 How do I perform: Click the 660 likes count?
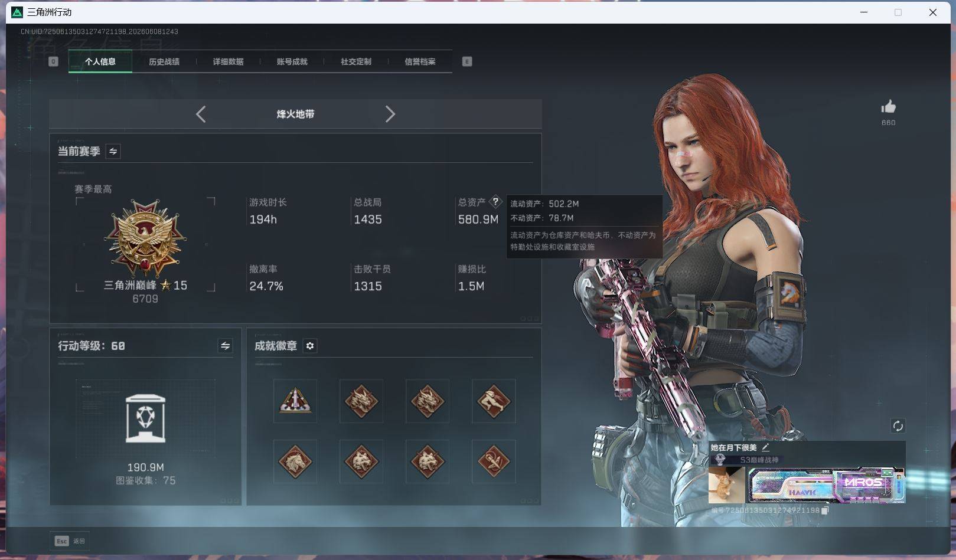[888, 123]
